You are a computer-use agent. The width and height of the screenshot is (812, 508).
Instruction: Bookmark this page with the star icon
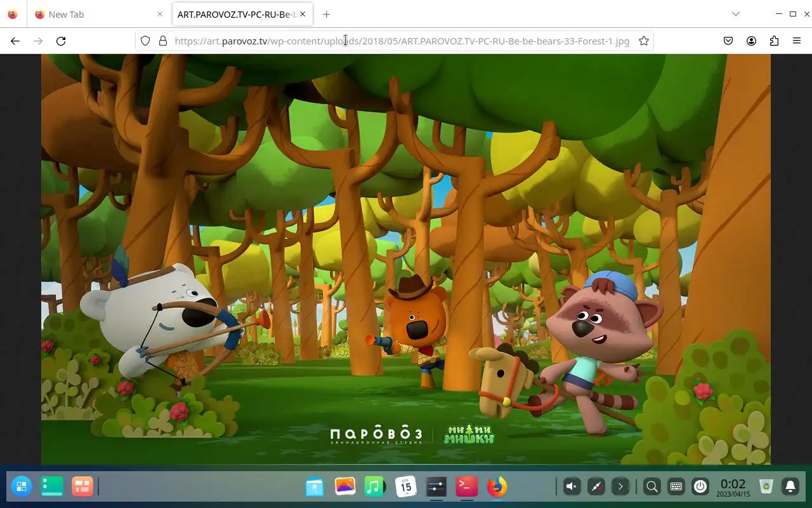coord(644,41)
